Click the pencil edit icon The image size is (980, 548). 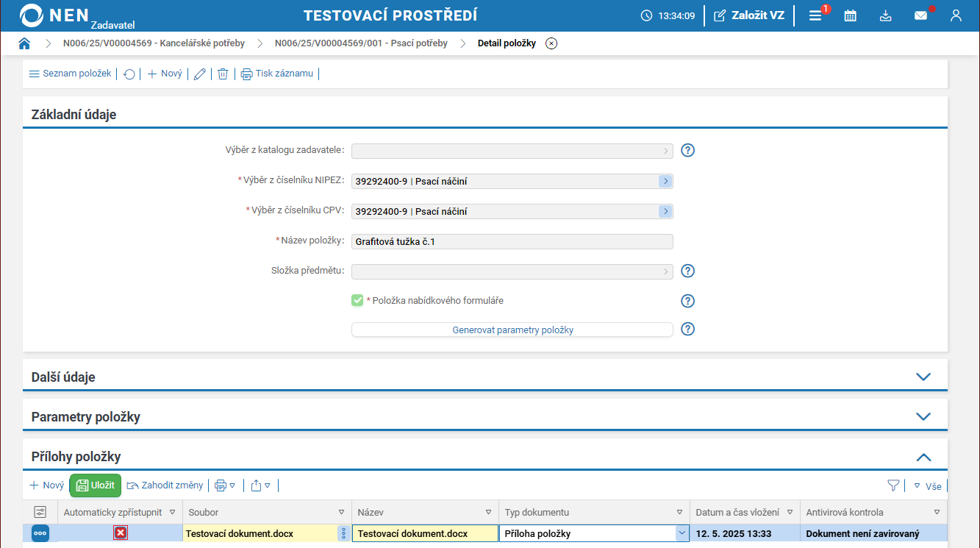point(199,74)
